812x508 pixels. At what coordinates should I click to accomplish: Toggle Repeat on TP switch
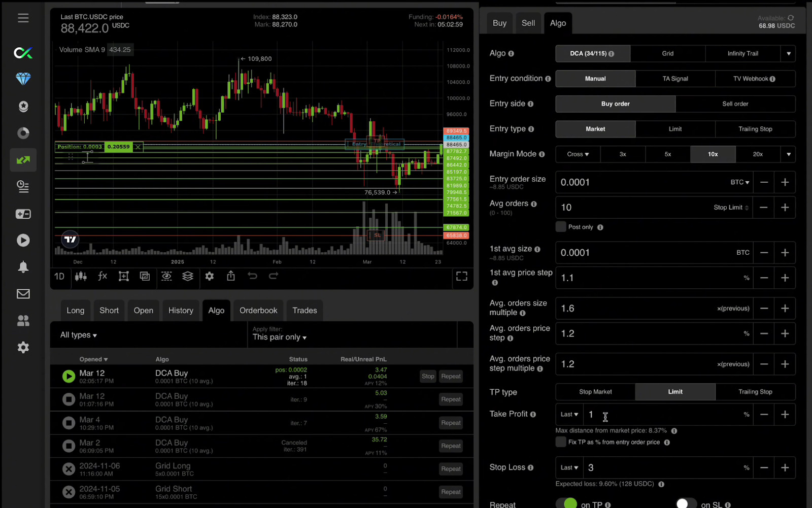coord(567,503)
